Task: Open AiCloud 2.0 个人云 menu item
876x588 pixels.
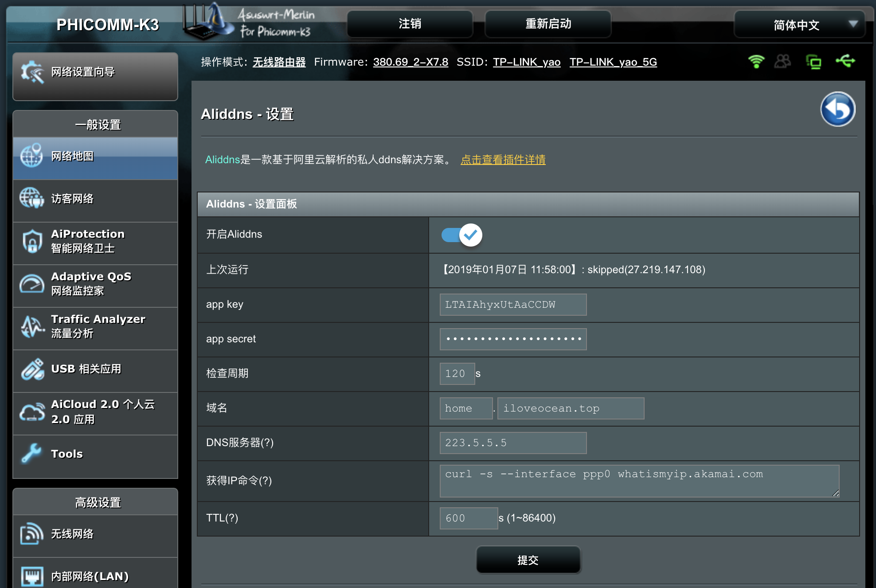Action: 95,414
